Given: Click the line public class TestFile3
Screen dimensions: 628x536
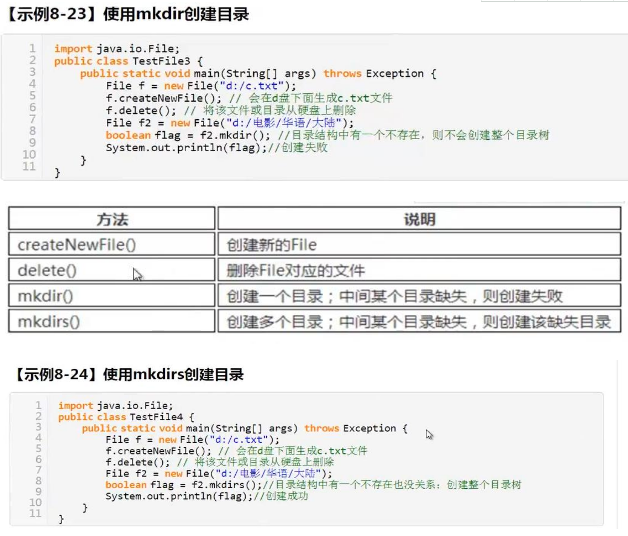Looking at the screenshot, I should coord(129,61).
